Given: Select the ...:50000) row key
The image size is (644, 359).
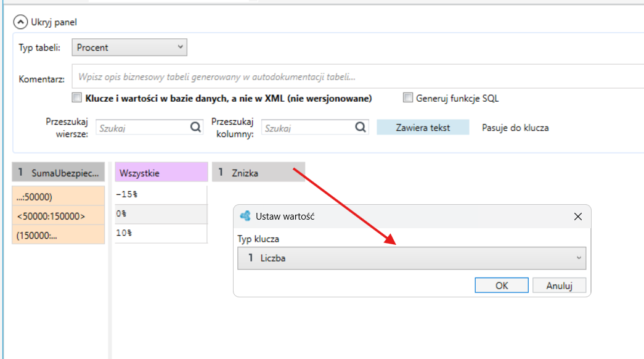Looking at the screenshot, I should 59,196.
